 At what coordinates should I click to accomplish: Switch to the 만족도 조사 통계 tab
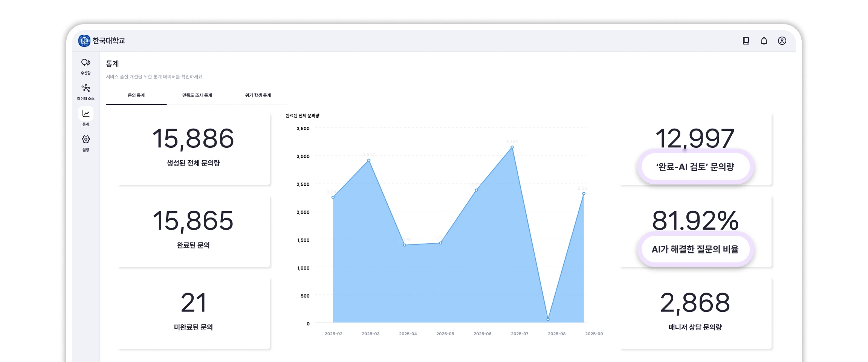tap(197, 95)
